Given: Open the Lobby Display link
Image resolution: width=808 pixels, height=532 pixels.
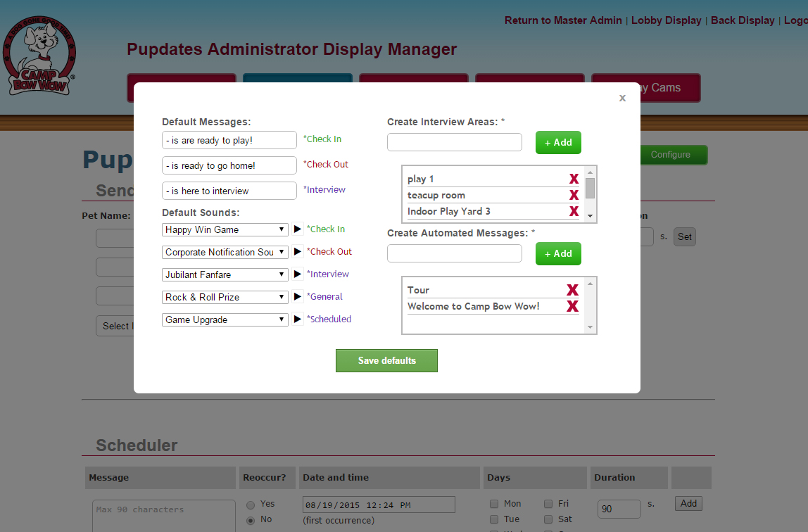Looking at the screenshot, I should tap(667, 20).
